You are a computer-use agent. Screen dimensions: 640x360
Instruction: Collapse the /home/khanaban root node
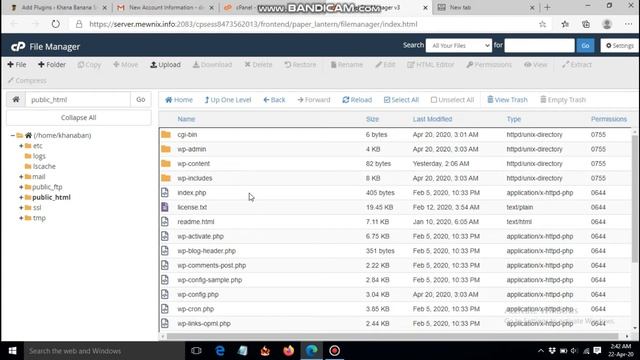click(13, 136)
